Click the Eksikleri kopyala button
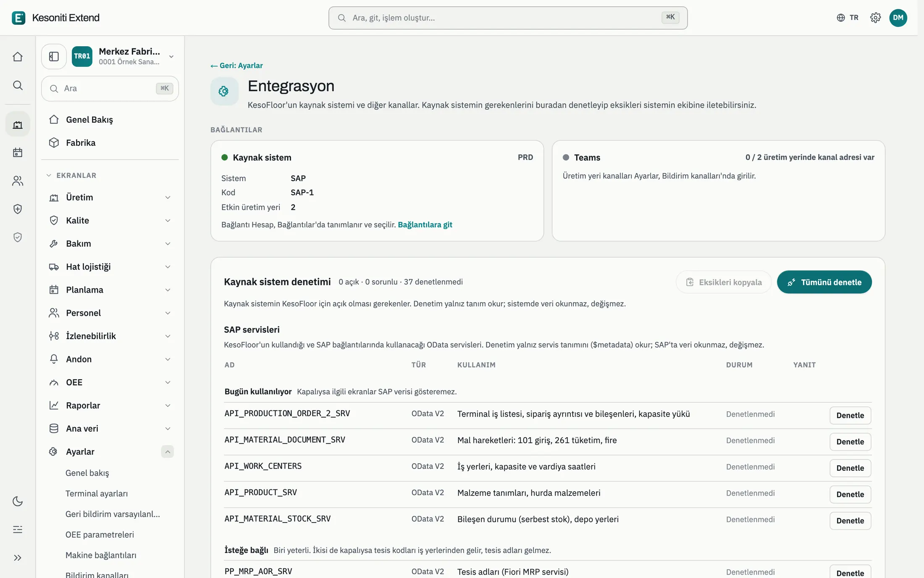This screenshot has width=924, height=578. (724, 282)
